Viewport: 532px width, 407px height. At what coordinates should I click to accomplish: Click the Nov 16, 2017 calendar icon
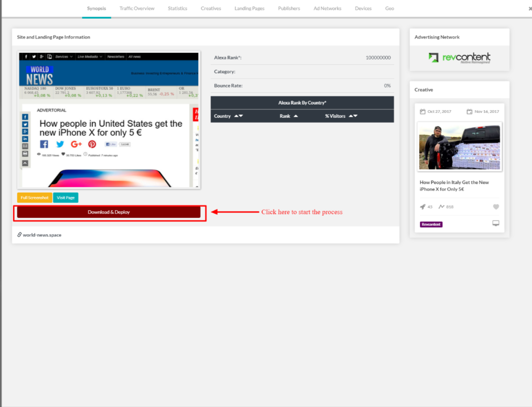(469, 112)
